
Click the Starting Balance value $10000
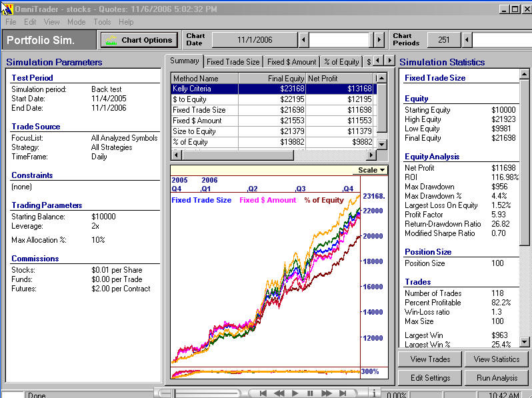(103, 217)
